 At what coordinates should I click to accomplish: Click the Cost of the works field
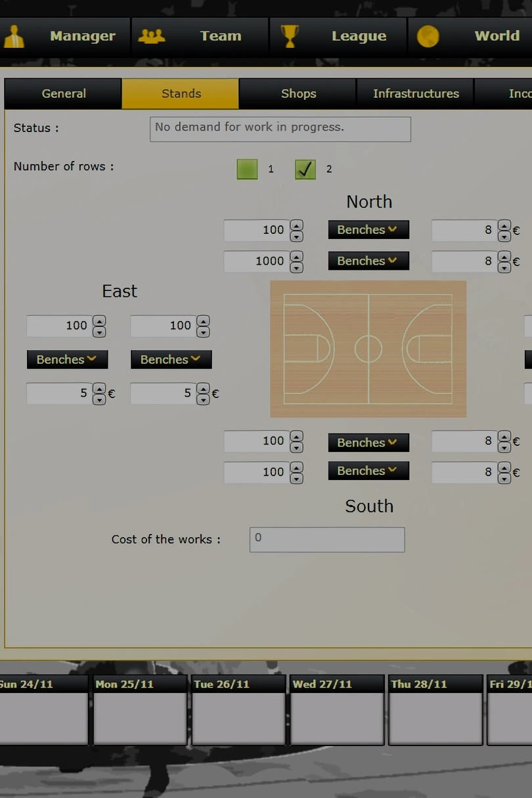point(326,540)
